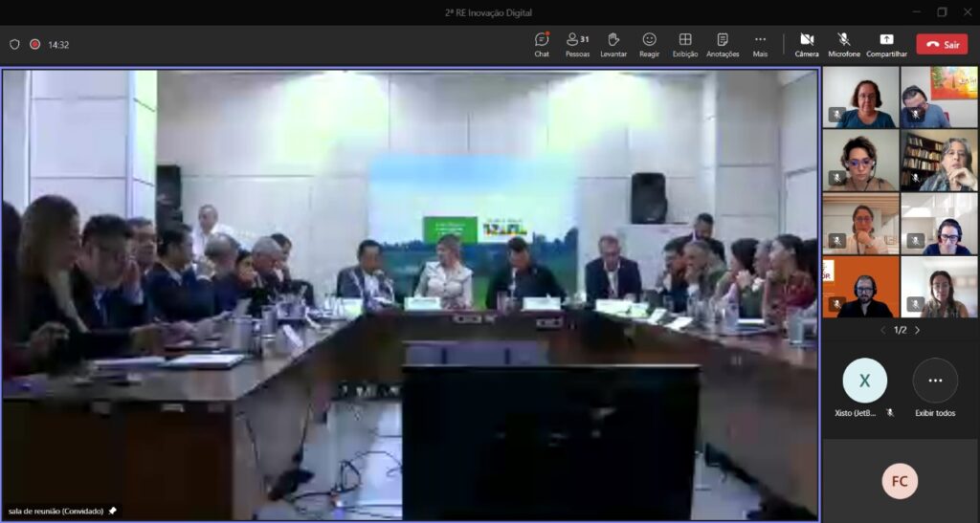Screen dimensions: 980x523
Task: Click Exibir todos to show everyone
Action: (x=934, y=381)
